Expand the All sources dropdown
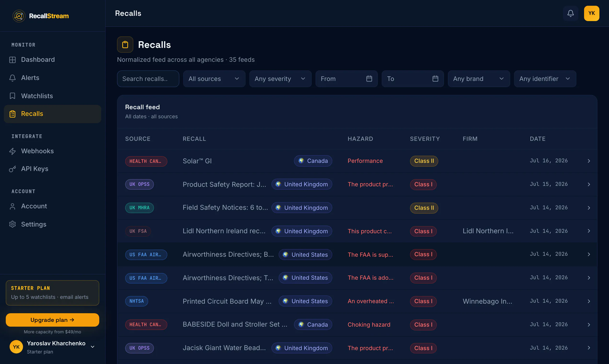609x364 pixels. pos(214,79)
